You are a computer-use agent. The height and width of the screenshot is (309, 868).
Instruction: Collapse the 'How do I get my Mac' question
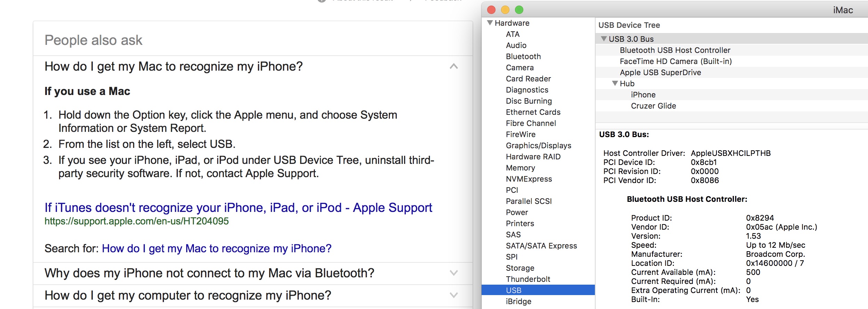pos(454,66)
